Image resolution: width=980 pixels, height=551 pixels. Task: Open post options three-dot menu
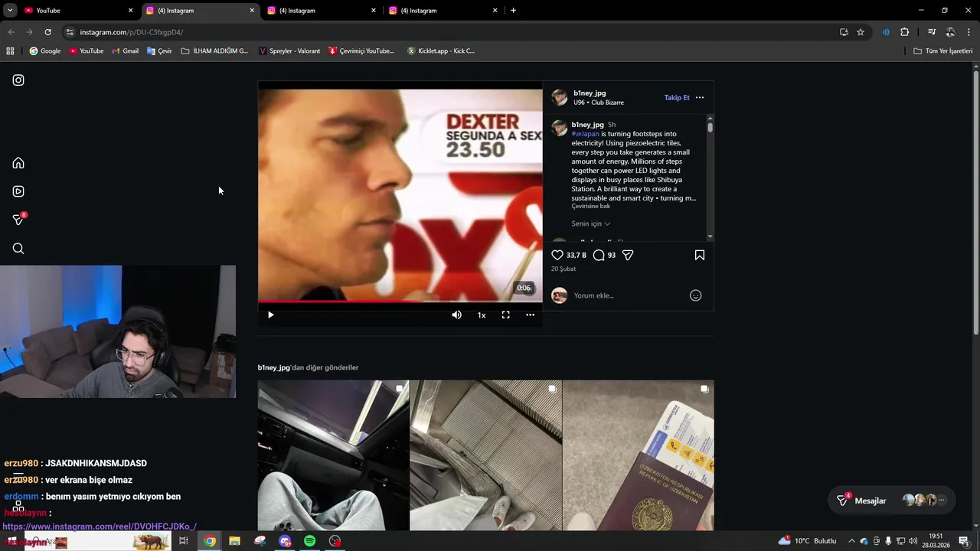point(700,98)
